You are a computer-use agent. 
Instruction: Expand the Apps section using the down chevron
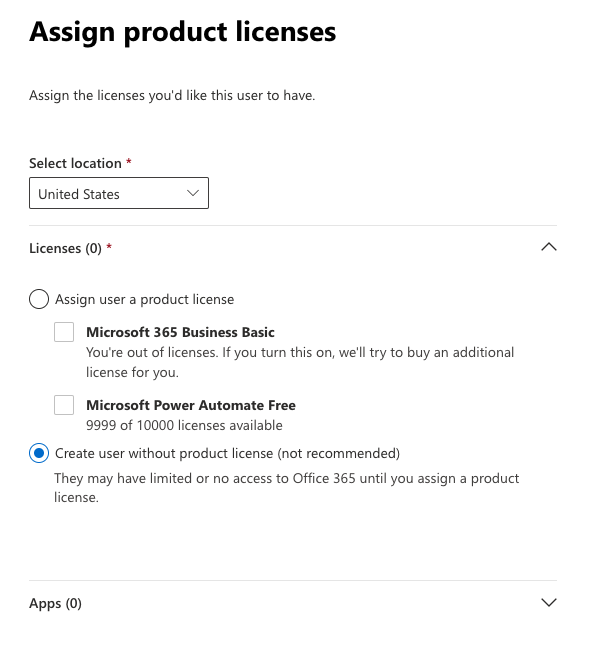click(x=547, y=603)
